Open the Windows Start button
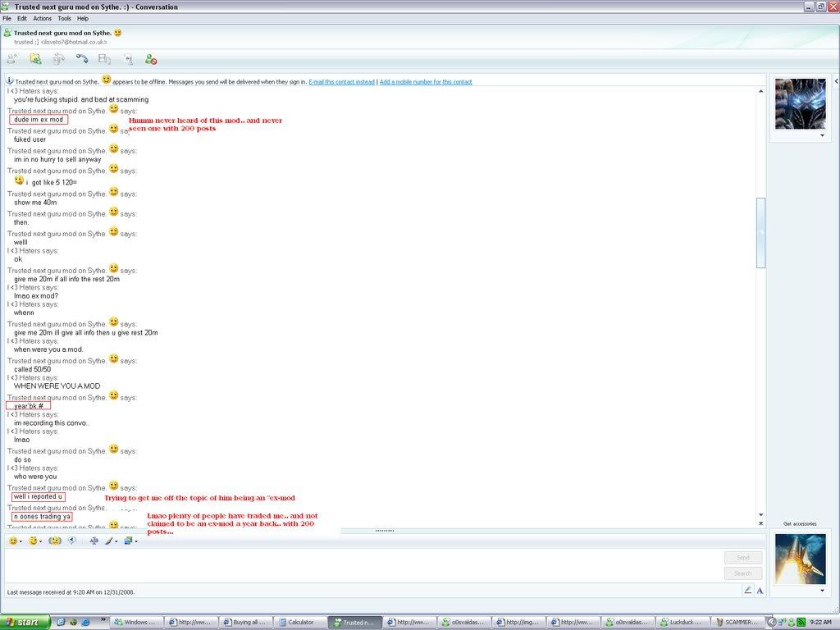This screenshot has width=840, height=630. click(x=25, y=622)
